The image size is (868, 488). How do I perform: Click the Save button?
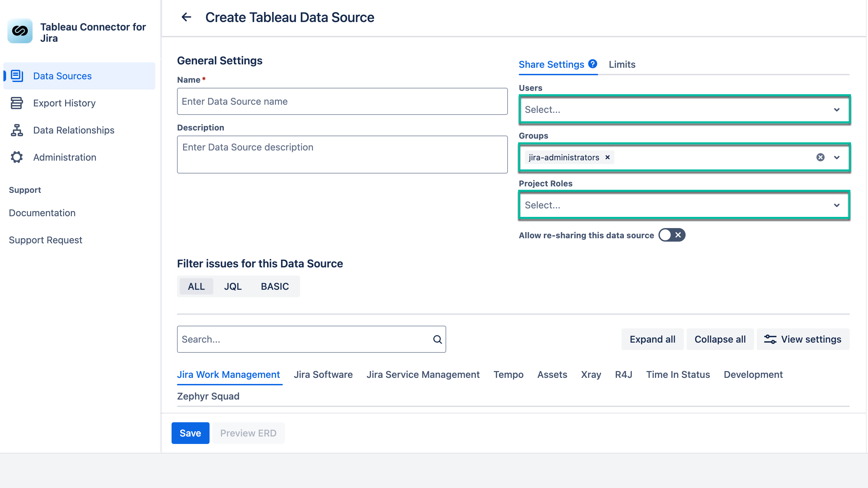(x=190, y=433)
